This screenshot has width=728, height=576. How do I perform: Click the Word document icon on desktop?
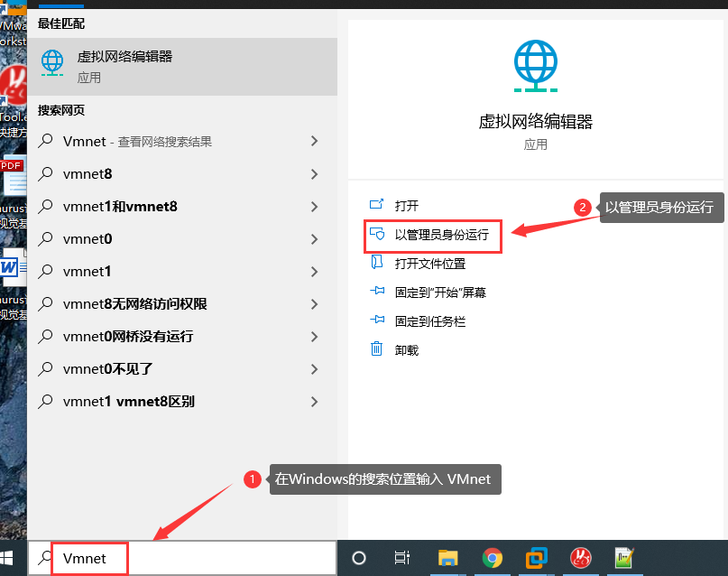(14, 267)
